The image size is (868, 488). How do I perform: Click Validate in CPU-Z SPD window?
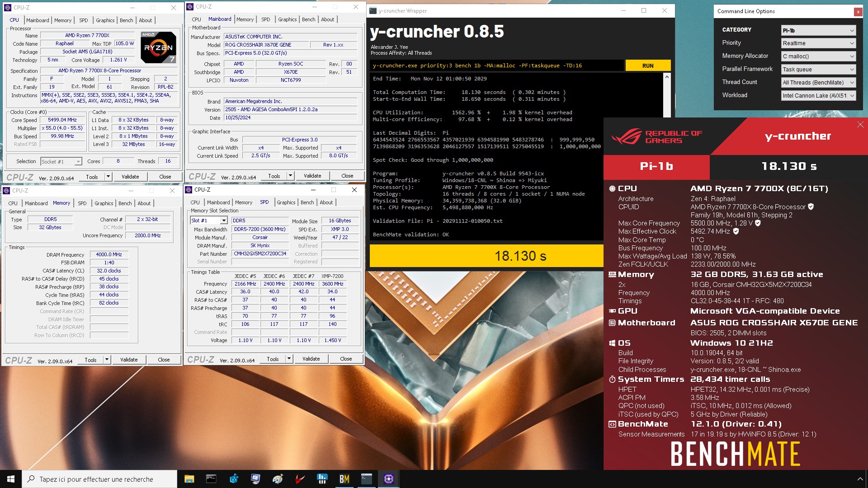[x=311, y=359]
